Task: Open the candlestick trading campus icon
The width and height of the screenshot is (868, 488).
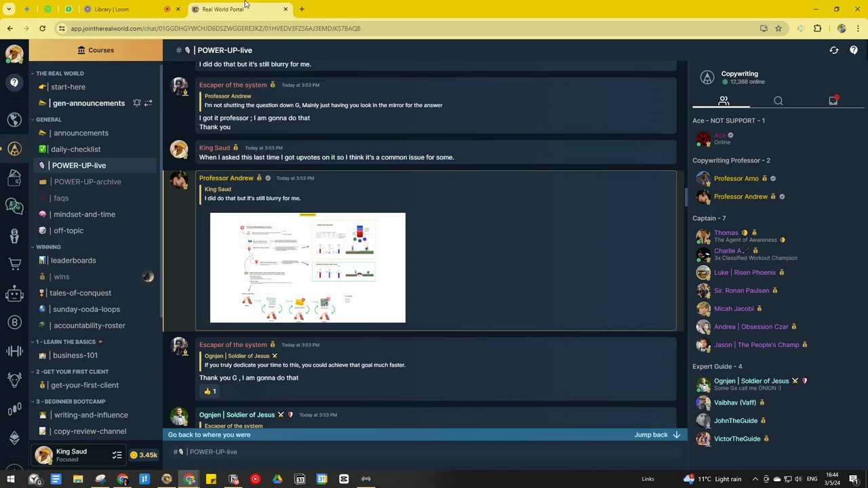Action: [x=14, y=409]
